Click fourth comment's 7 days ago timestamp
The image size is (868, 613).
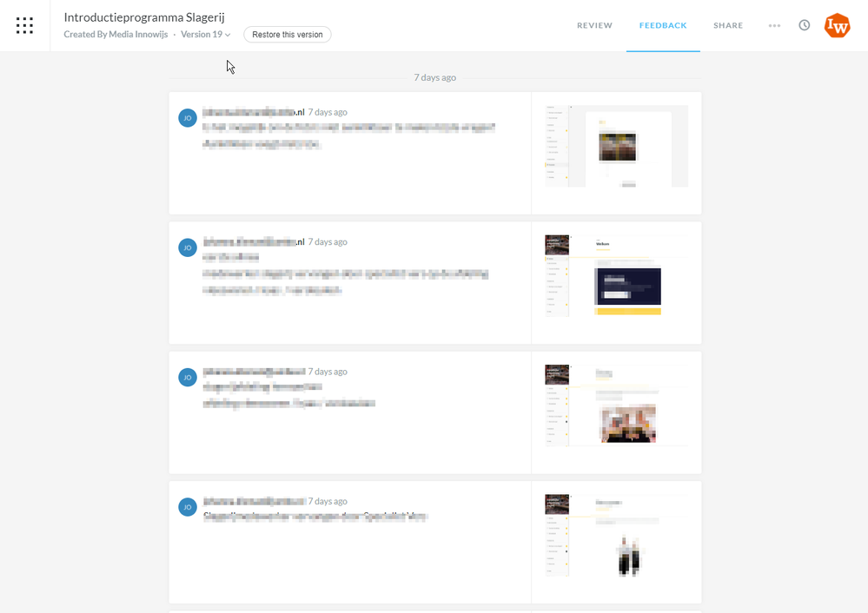pyautogui.click(x=328, y=501)
